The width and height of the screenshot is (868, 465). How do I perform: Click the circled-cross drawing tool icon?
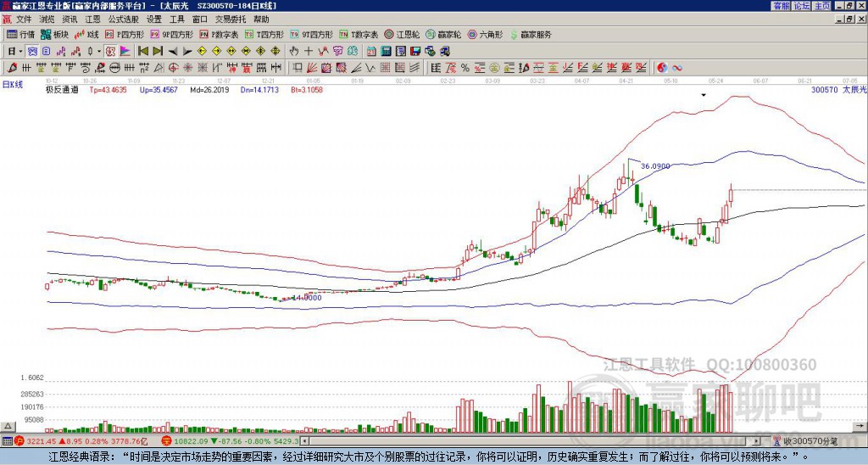(x=173, y=68)
